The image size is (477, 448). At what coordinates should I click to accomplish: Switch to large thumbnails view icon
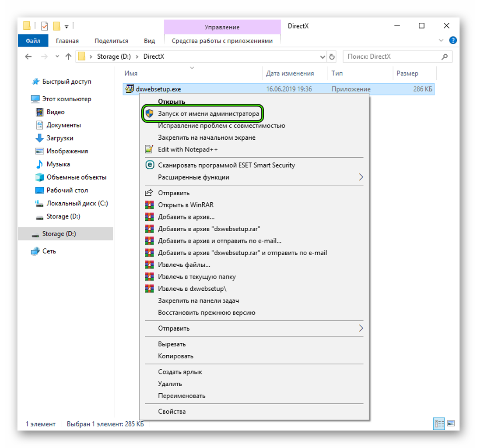pyautogui.click(x=451, y=423)
